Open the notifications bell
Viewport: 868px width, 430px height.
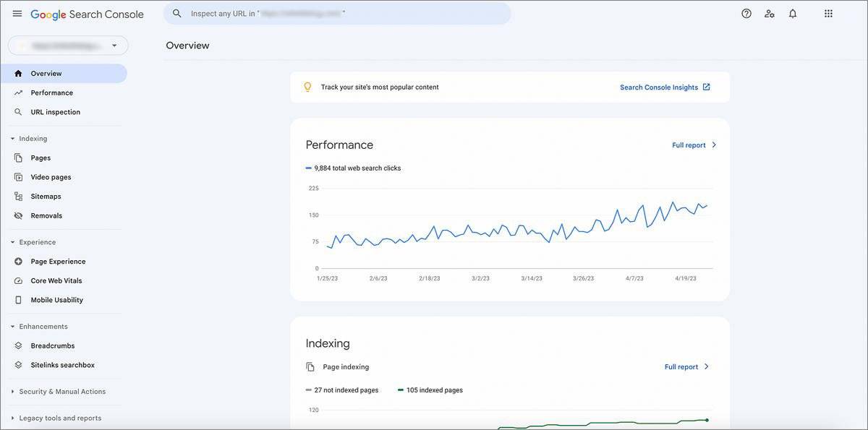pos(793,14)
